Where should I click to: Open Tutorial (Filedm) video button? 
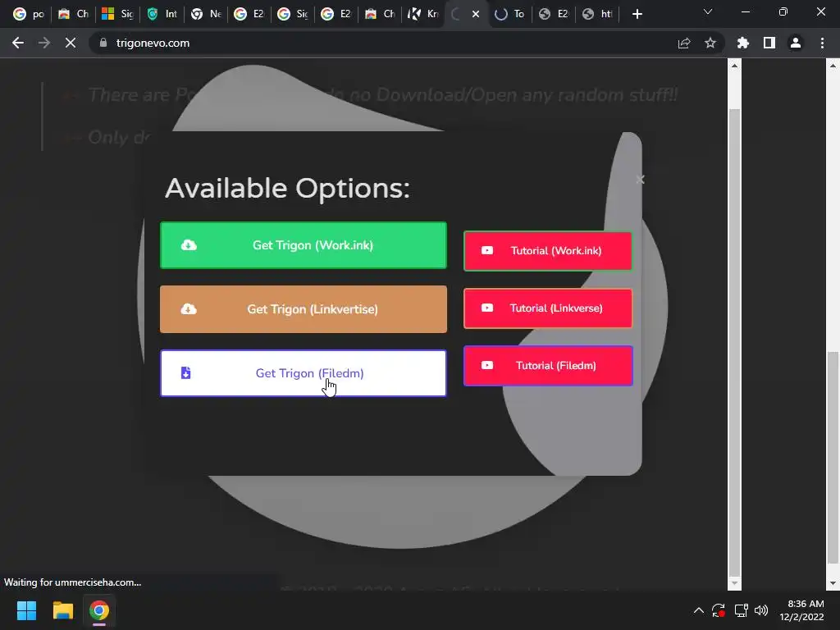point(547,365)
